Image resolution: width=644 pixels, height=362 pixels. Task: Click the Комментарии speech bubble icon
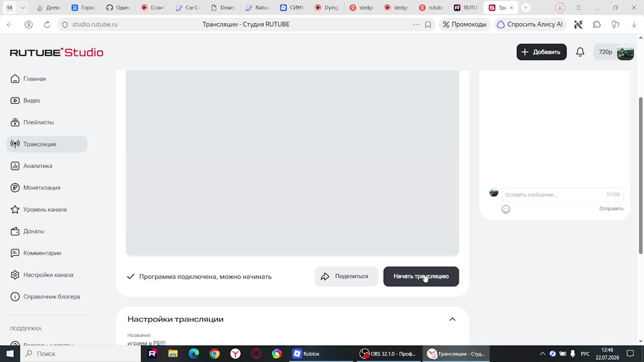[15, 253]
